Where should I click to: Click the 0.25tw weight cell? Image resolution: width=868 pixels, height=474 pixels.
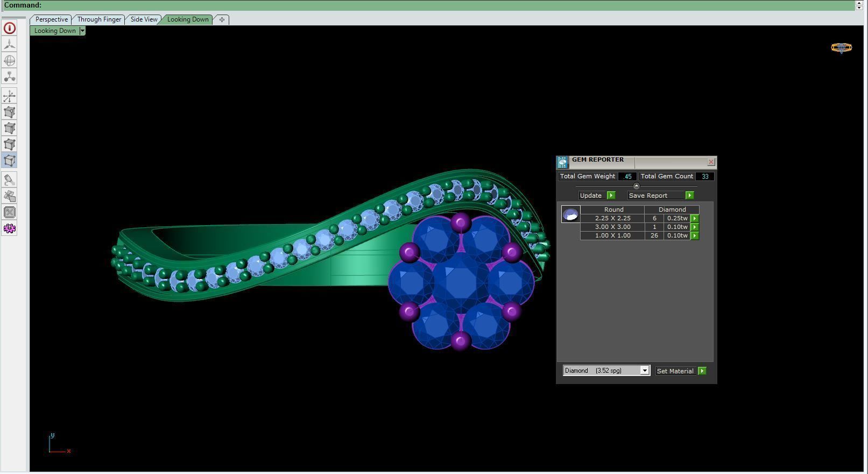(x=677, y=218)
